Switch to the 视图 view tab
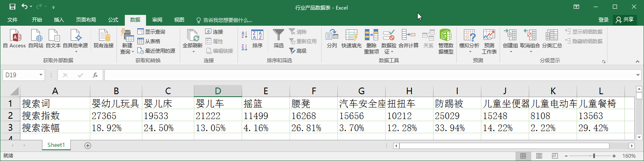Viewport: 644px width, 161px height. [179, 20]
